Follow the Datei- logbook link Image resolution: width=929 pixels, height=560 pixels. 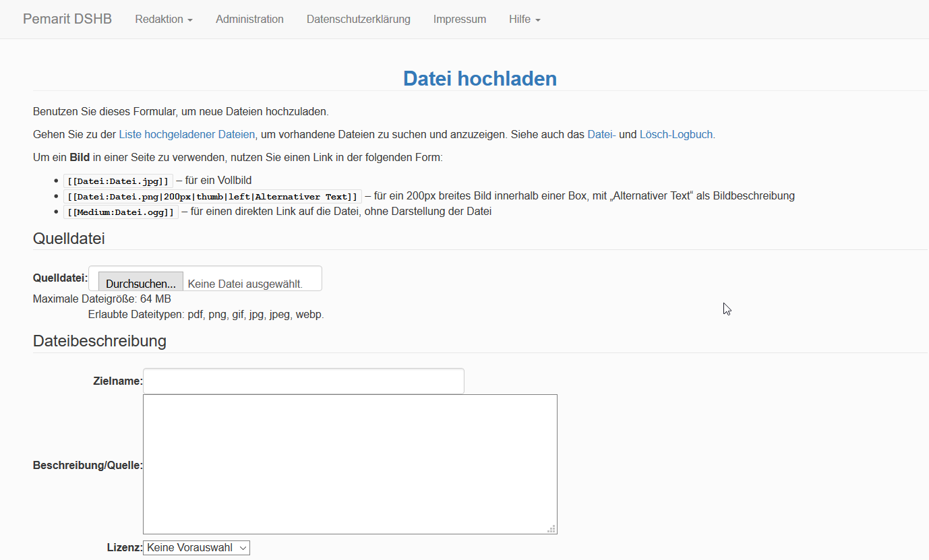(x=601, y=134)
